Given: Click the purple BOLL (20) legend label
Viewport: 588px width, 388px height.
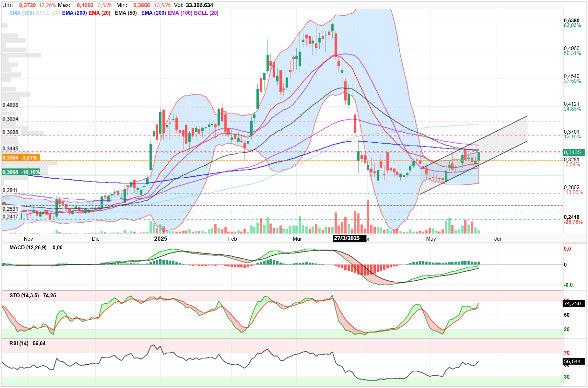Looking at the screenshot, I should [x=206, y=13].
